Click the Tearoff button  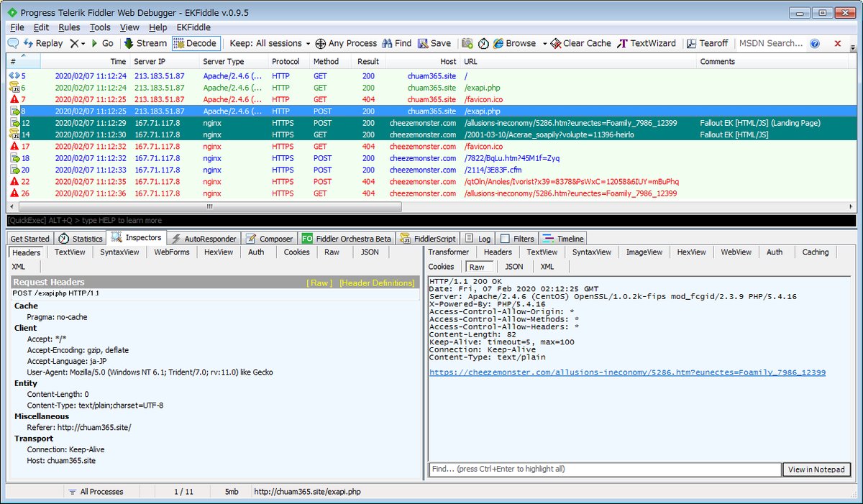pos(707,43)
